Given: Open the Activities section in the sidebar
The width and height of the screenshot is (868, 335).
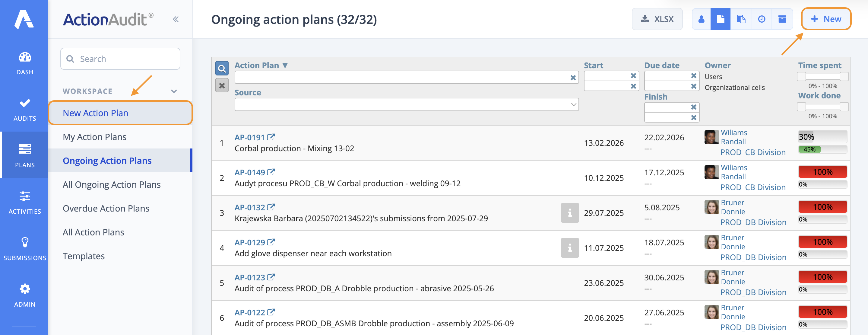Looking at the screenshot, I should click(25, 202).
